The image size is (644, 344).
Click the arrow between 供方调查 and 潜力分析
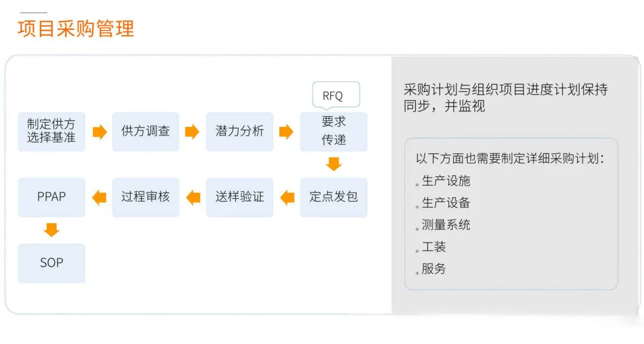192,132
